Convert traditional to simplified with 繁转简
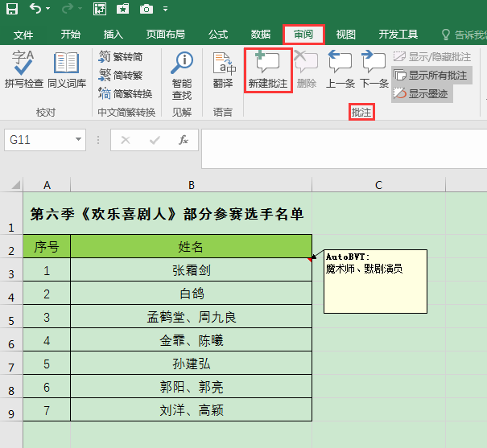The height and width of the screenshot is (448, 487). [x=121, y=57]
